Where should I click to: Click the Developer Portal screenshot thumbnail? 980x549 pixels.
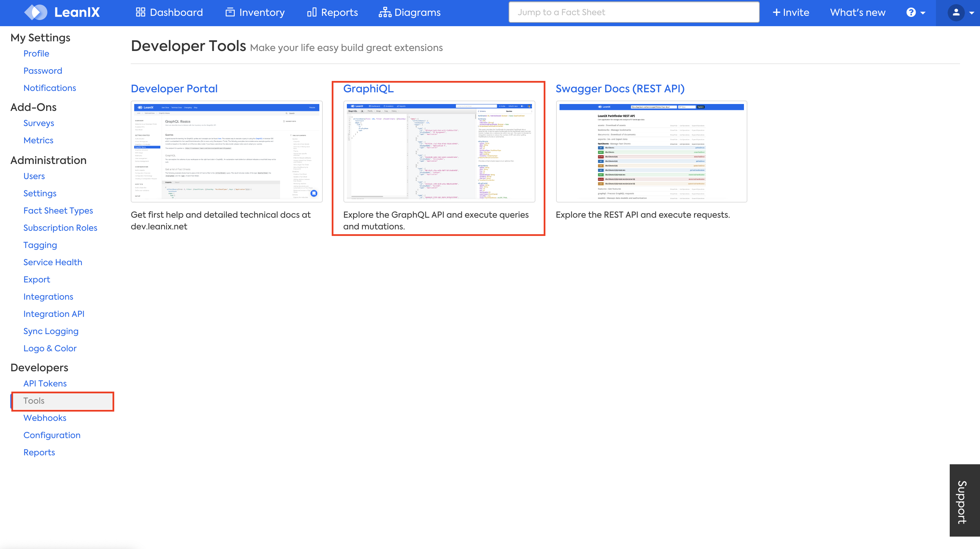click(x=226, y=151)
